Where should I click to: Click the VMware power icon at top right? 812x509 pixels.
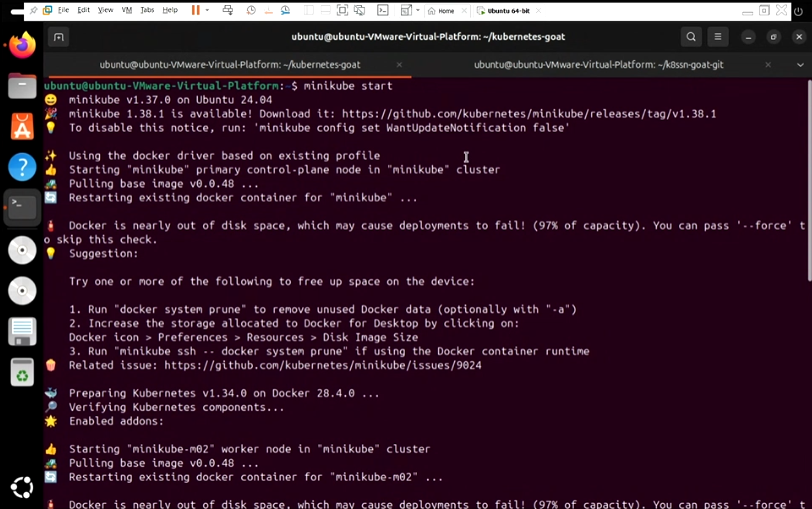point(799,11)
